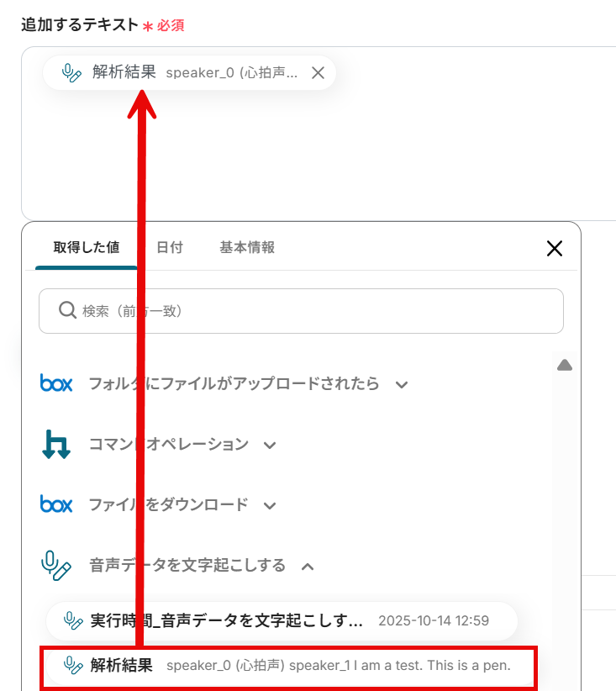Select the 音声データを文字起こしする label
The image size is (616, 691).
pyautogui.click(x=187, y=566)
